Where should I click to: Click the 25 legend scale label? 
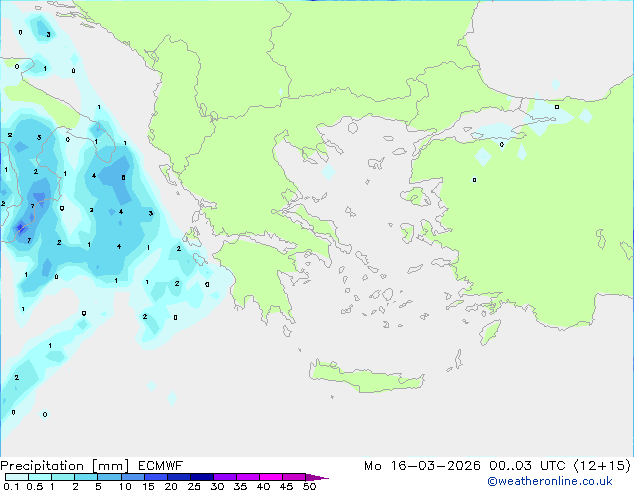[194, 486]
